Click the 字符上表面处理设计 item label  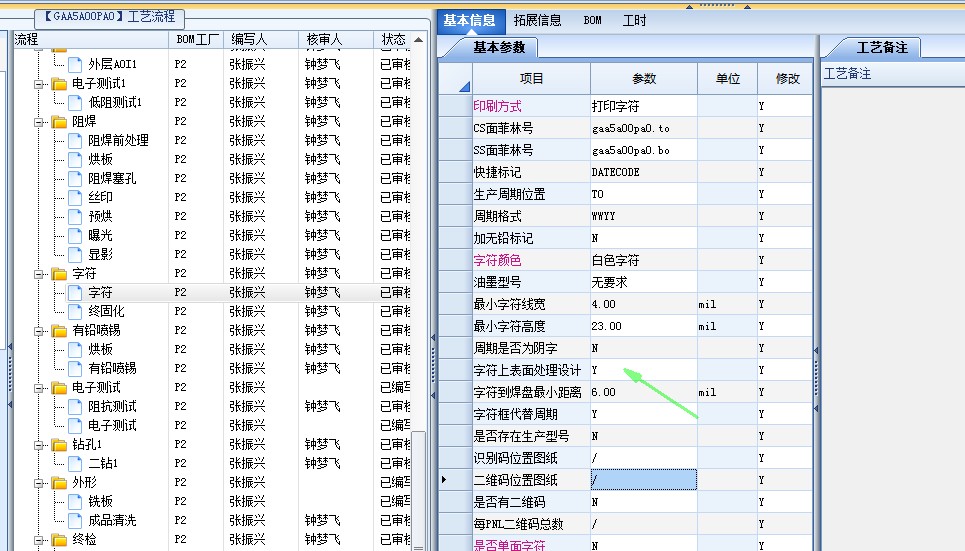point(527,370)
